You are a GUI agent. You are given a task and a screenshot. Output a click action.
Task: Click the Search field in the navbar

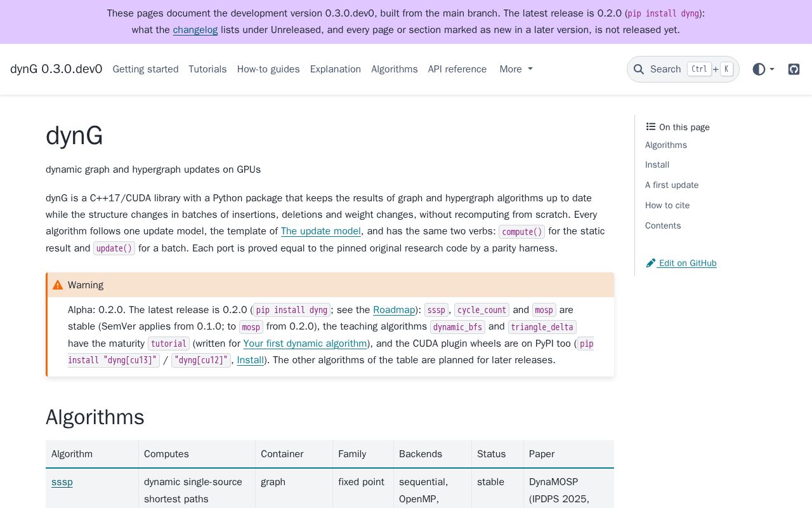pyautogui.click(x=683, y=69)
